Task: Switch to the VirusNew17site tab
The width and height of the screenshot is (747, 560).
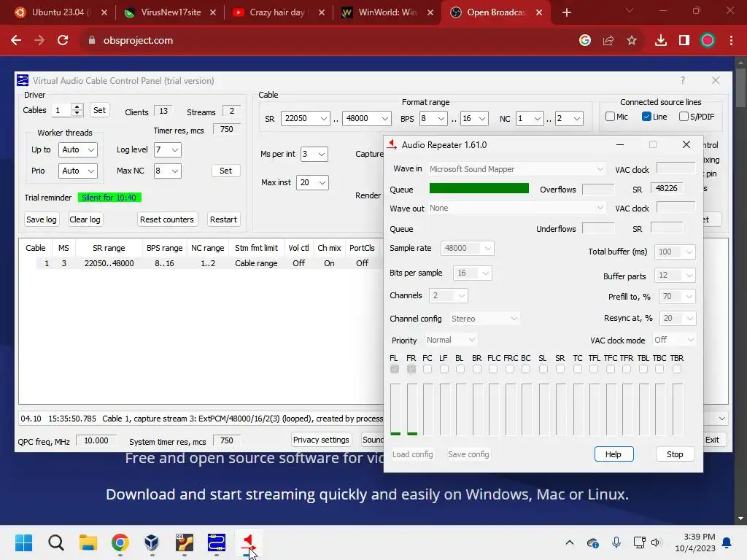Action: coord(171,12)
